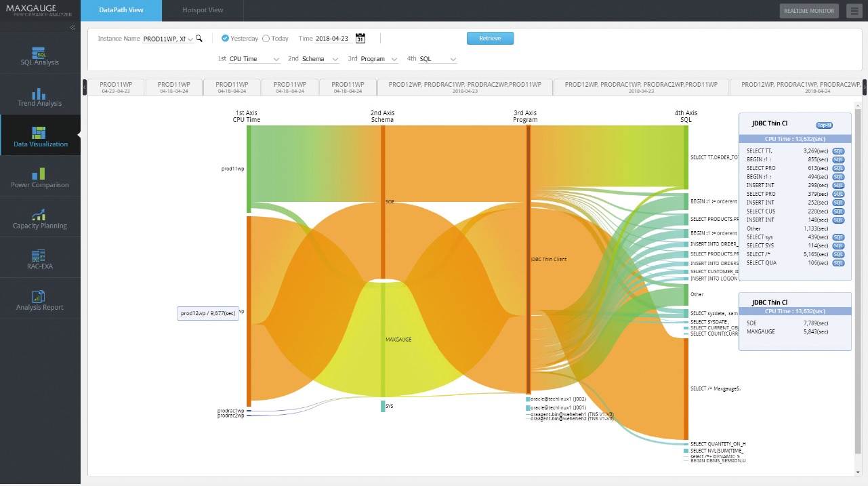Open the 1st axis CPU Time dropdown

pyautogui.click(x=255, y=59)
